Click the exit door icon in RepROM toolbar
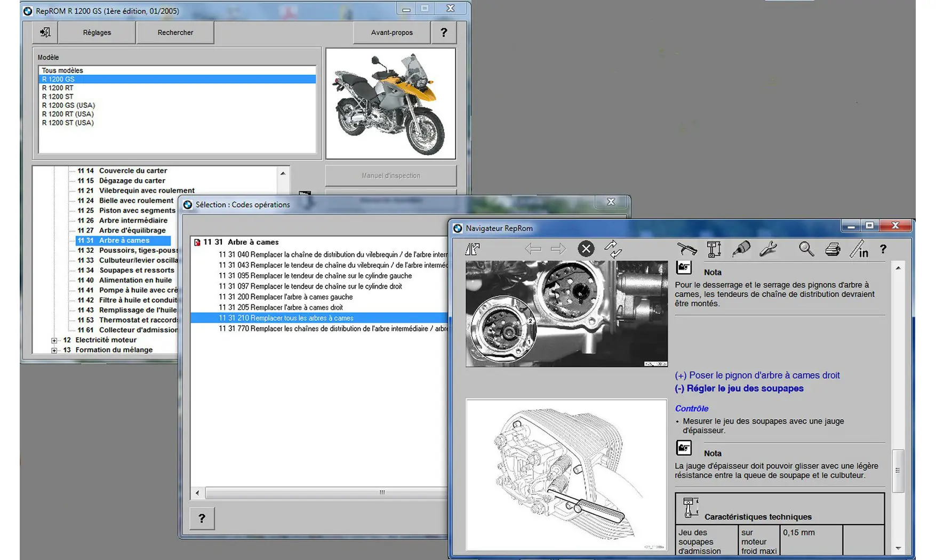The height and width of the screenshot is (560, 936). pos(45,33)
